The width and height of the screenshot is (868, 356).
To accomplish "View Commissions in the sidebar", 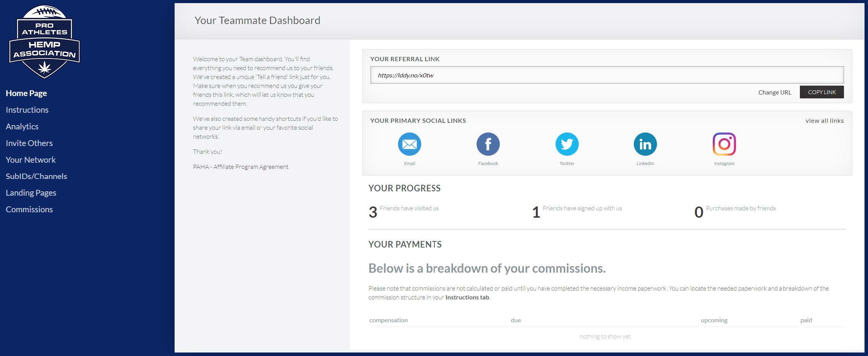I will pos(29,210).
